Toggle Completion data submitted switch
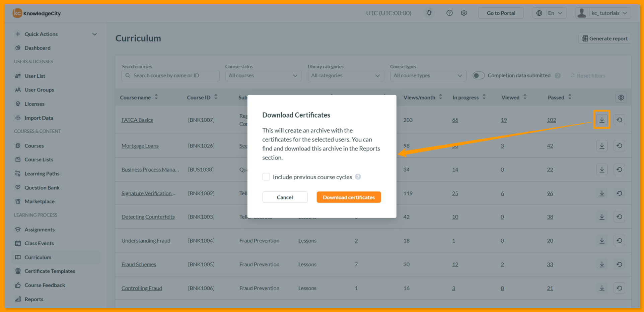This screenshot has height=312, width=644. (478, 75)
